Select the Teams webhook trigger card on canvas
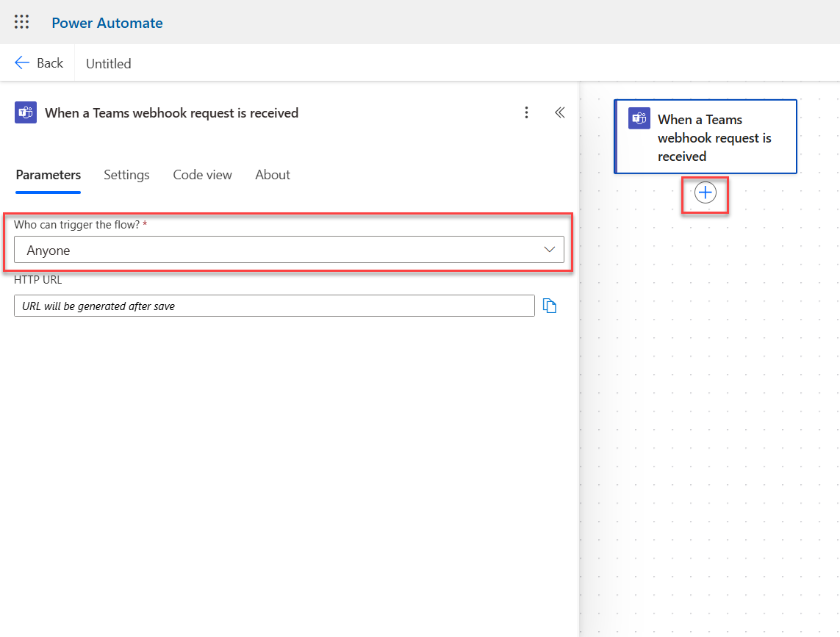 click(x=706, y=137)
